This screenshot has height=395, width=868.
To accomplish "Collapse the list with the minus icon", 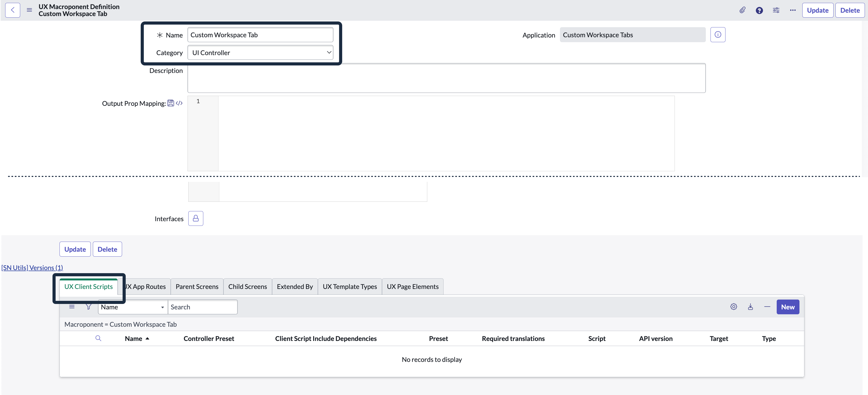I will pos(767,307).
